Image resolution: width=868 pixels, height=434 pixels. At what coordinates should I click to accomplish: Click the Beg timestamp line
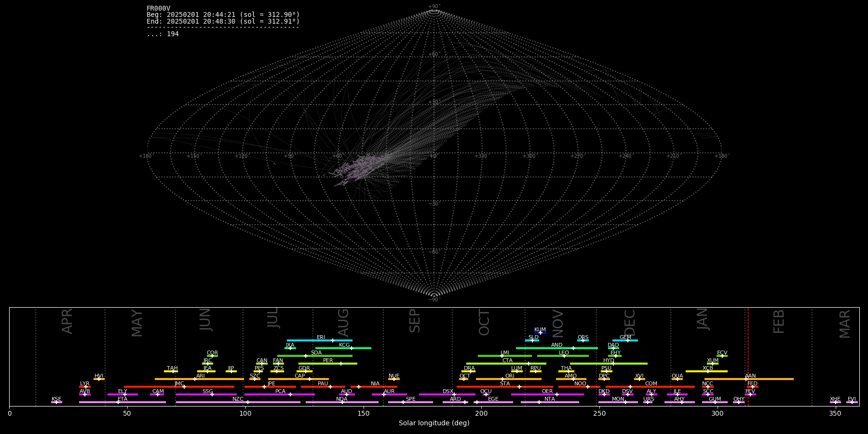[223, 15]
